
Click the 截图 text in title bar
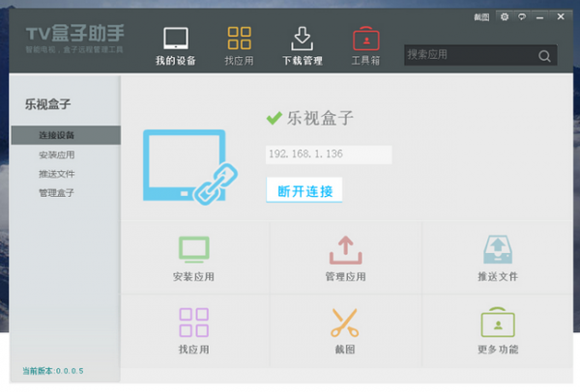[481, 17]
